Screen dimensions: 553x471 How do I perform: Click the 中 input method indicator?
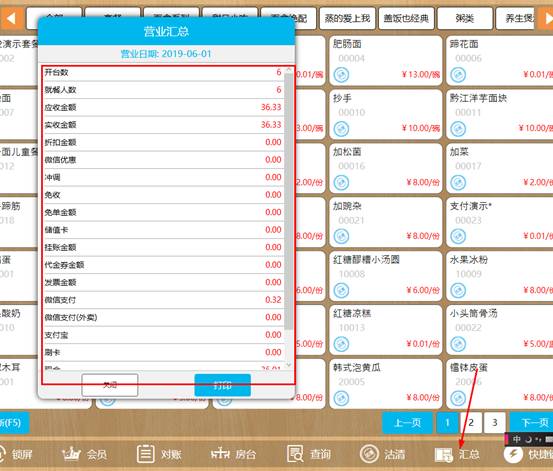517,439
